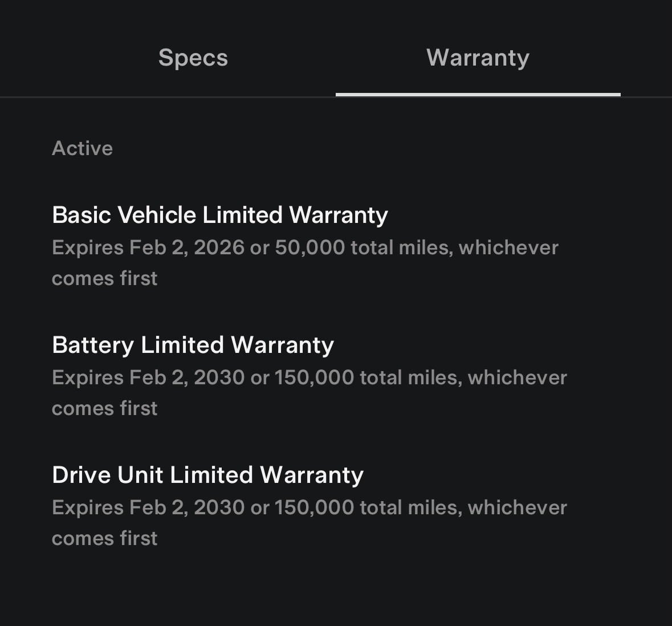Click "comes first" under Battery warranty

(x=104, y=408)
